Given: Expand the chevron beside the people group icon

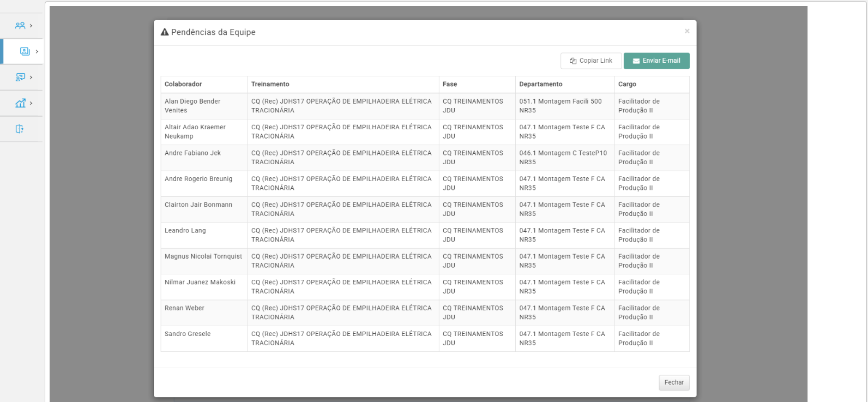Looking at the screenshot, I should tap(31, 26).
